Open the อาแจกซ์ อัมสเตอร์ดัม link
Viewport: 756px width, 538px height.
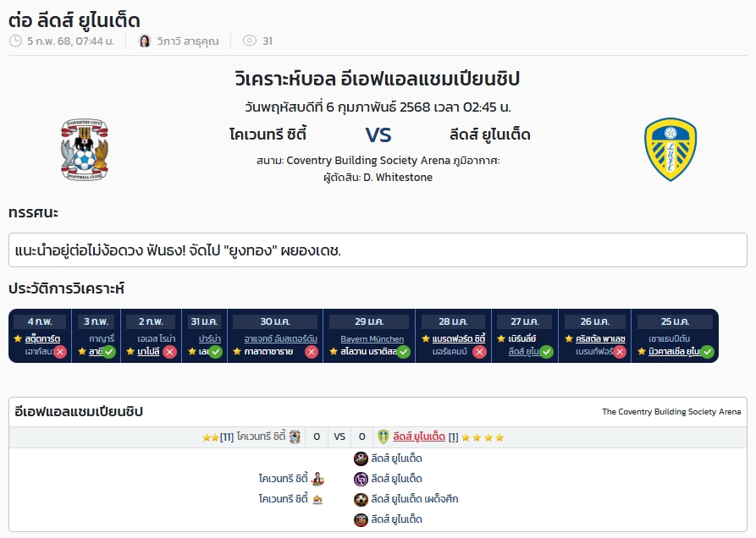[280, 338]
